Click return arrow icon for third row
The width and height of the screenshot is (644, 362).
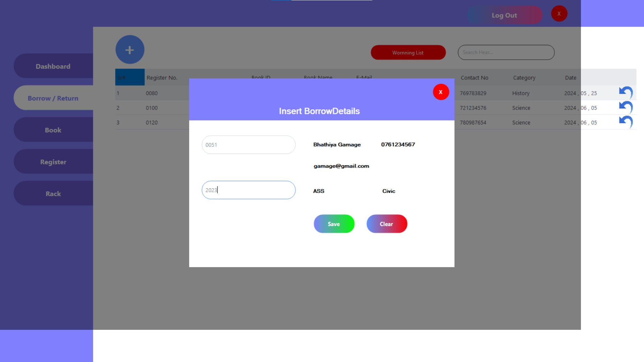coord(626,122)
